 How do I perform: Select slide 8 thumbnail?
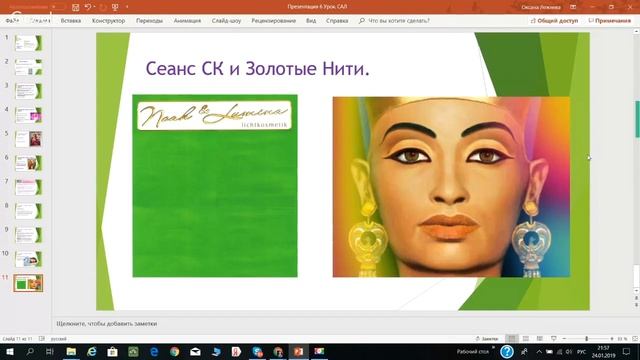[28, 211]
